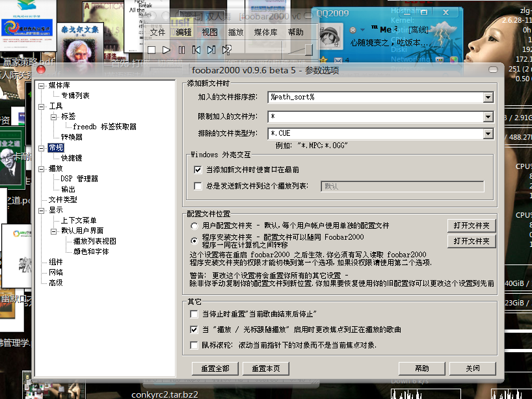Click the Stop button in foobar2000 toolbar

coord(152,50)
